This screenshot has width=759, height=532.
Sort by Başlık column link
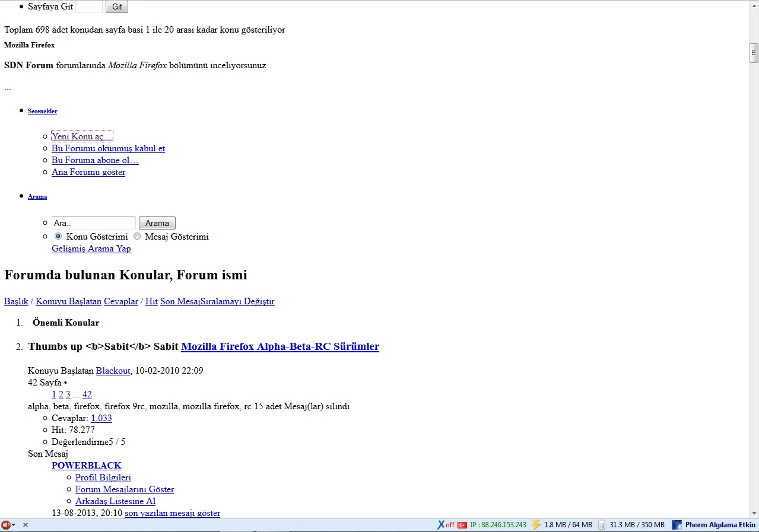coord(16,301)
